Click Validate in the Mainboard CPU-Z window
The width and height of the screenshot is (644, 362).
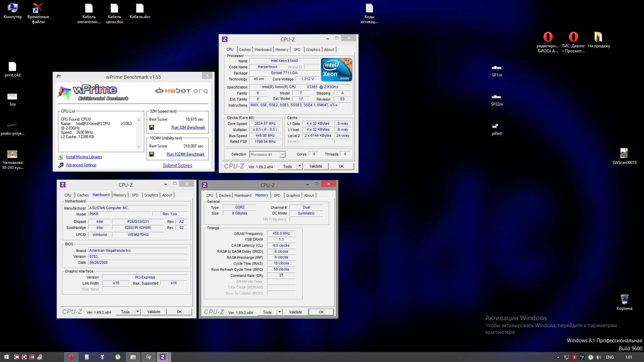(x=154, y=312)
